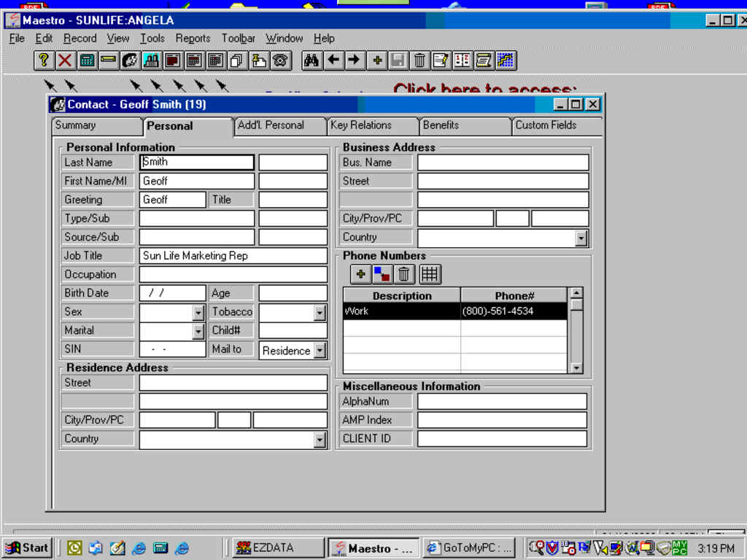The height and width of the screenshot is (560, 747).
Task: Click the Job Title field
Action: pyautogui.click(x=233, y=256)
